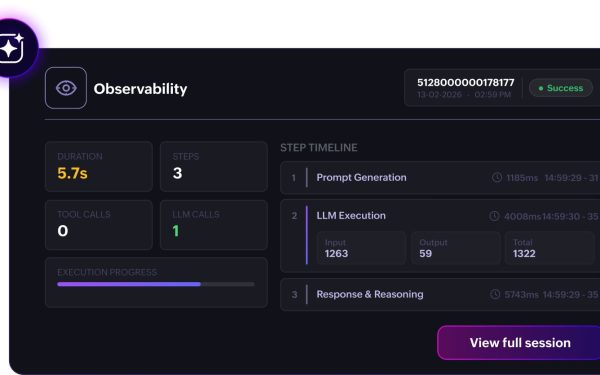
Task: Select the Steps count card
Action: [x=214, y=166]
